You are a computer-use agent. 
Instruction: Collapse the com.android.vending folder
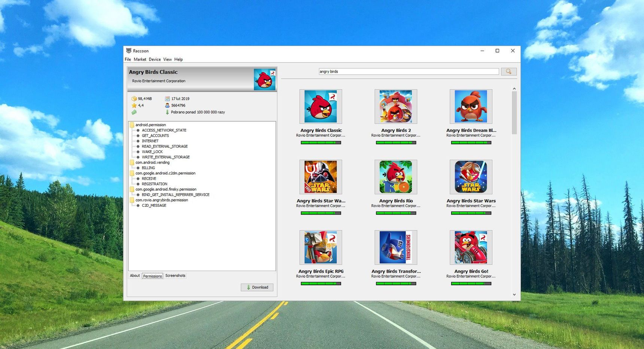point(132,163)
